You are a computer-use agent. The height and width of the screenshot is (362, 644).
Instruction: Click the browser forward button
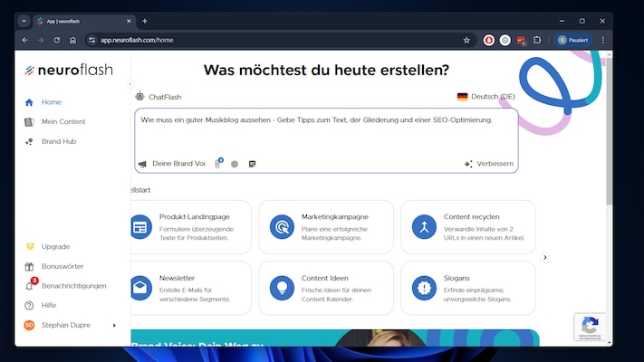[x=41, y=40]
